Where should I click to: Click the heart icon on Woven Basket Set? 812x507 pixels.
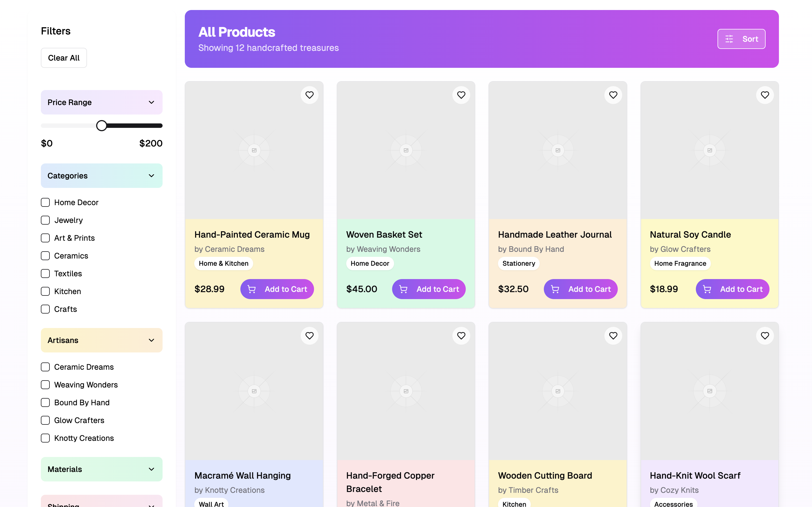click(x=461, y=95)
